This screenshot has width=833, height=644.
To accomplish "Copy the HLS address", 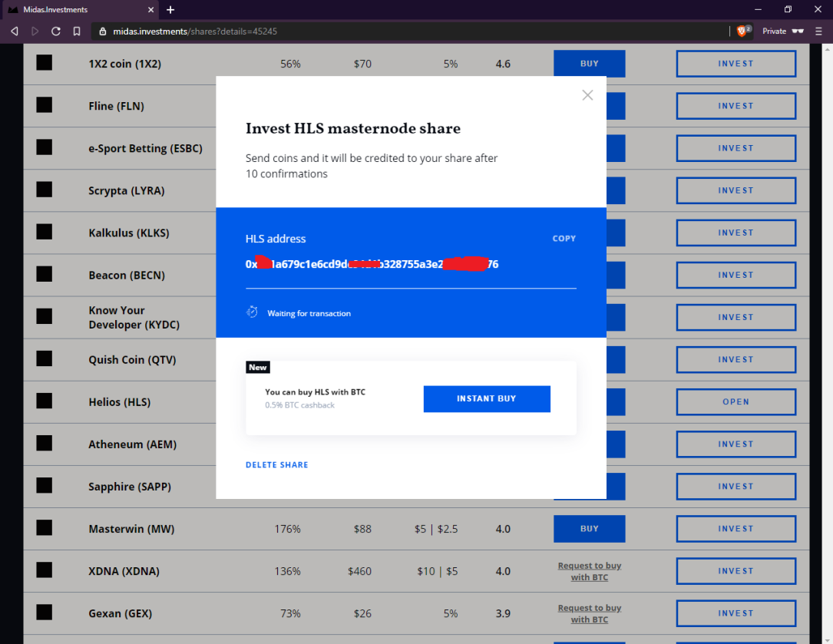I will 564,239.
